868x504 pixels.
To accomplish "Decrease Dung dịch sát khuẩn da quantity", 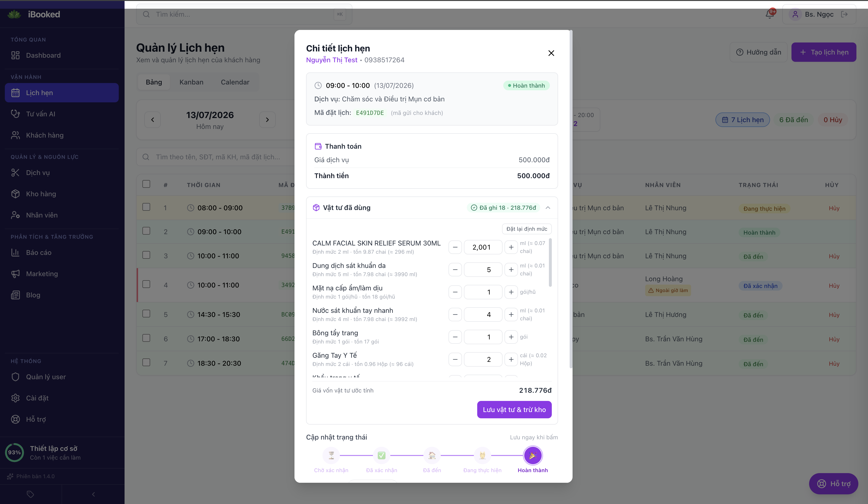I will (x=455, y=270).
